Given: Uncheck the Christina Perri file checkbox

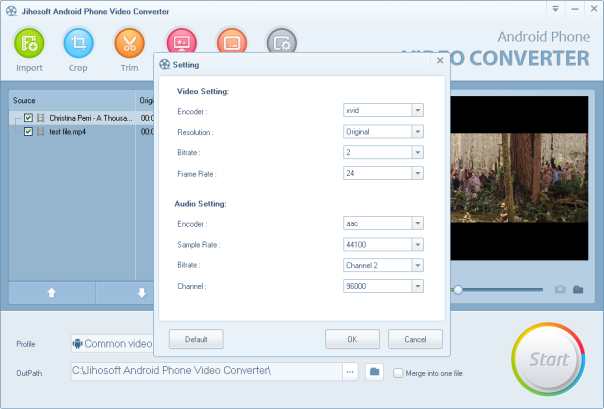Looking at the screenshot, I should pyautogui.click(x=28, y=118).
